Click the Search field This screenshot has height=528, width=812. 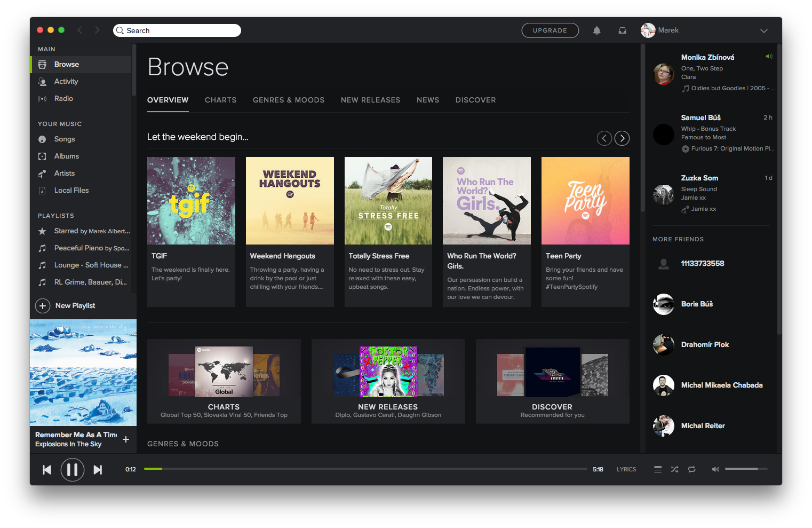pyautogui.click(x=177, y=30)
